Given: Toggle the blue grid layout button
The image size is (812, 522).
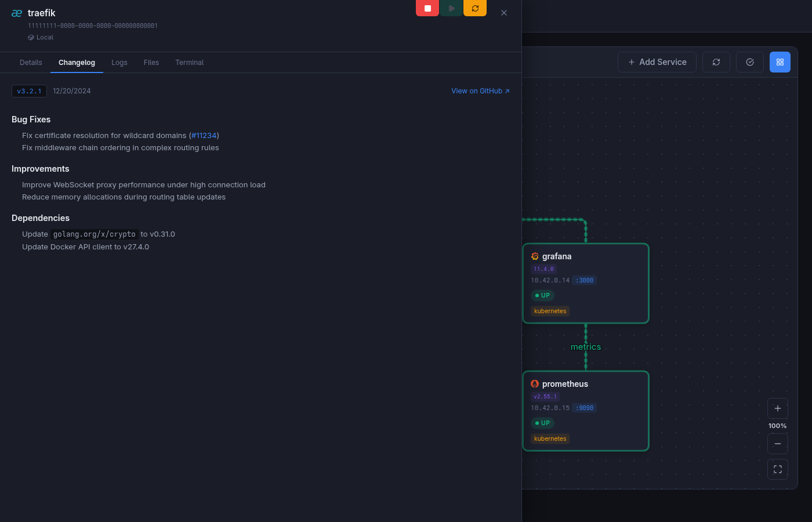Looking at the screenshot, I should pyautogui.click(x=780, y=62).
